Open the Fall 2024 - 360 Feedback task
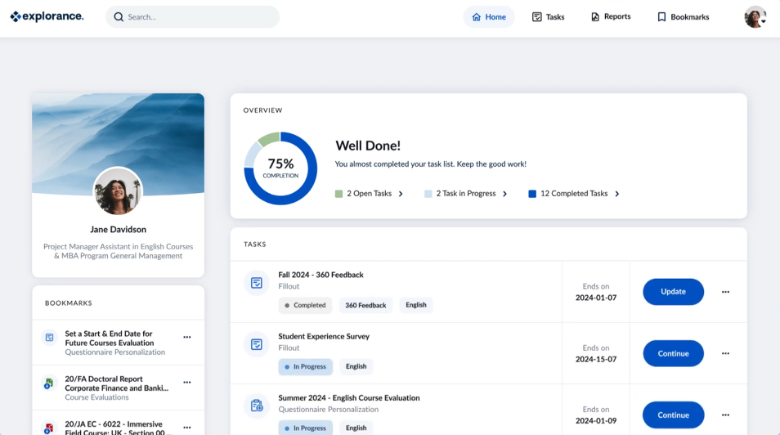The image size is (780, 435). coord(321,275)
